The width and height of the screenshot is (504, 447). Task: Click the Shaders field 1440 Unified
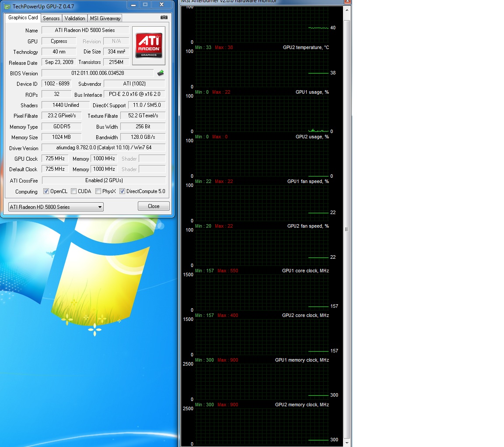pos(66,105)
